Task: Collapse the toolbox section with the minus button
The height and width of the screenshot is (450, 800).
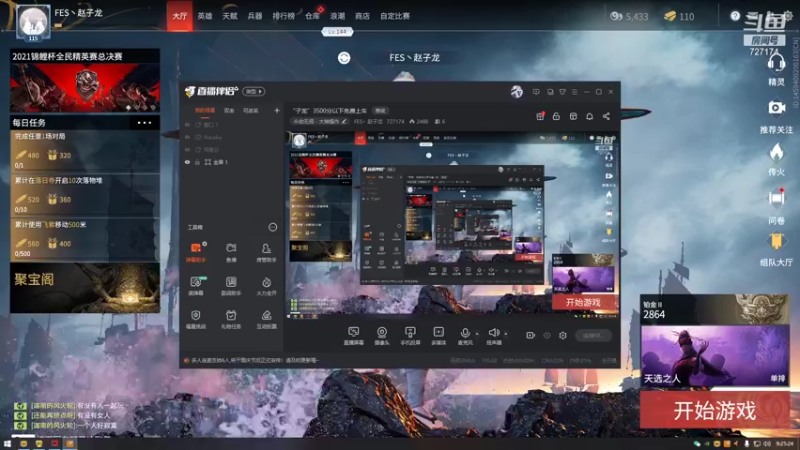Action: [273, 227]
